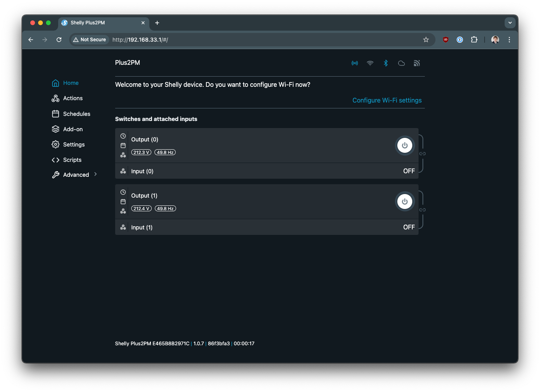Open the Extensions puzzle menu
540x392 pixels.
coord(474,40)
